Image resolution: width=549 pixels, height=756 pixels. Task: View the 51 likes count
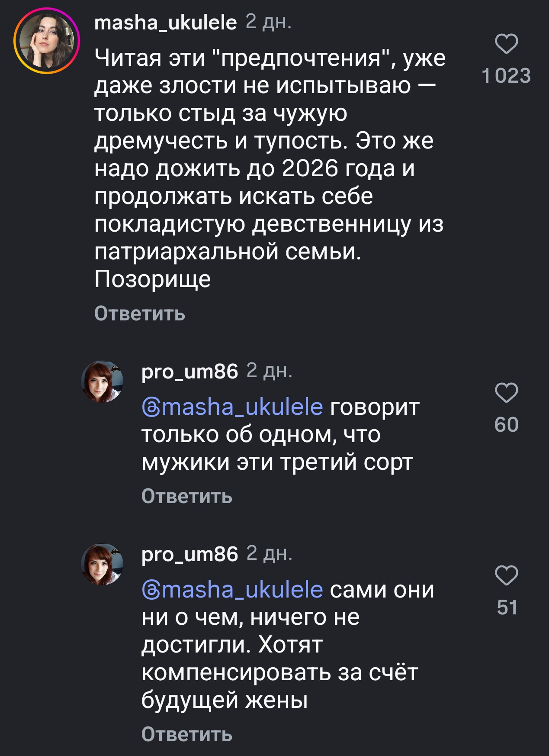tap(507, 607)
